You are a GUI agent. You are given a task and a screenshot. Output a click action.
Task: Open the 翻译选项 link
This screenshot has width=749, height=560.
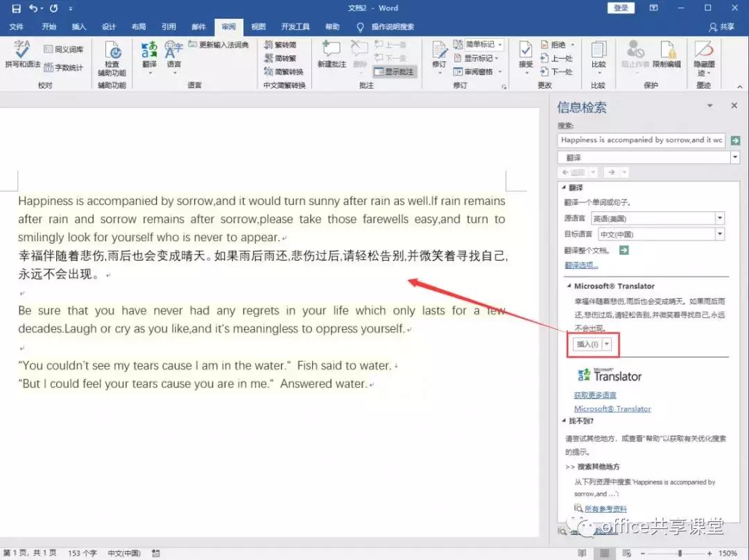point(581,265)
